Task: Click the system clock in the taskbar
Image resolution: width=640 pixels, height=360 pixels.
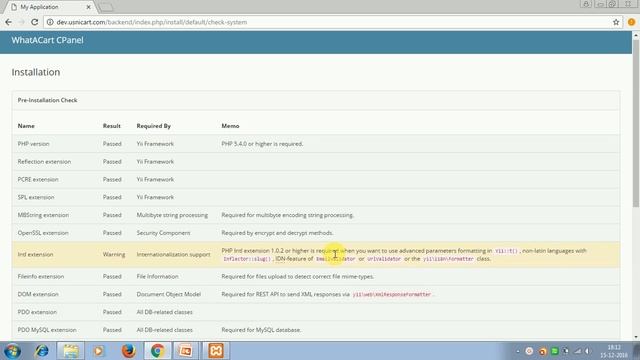Action: coord(614,351)
